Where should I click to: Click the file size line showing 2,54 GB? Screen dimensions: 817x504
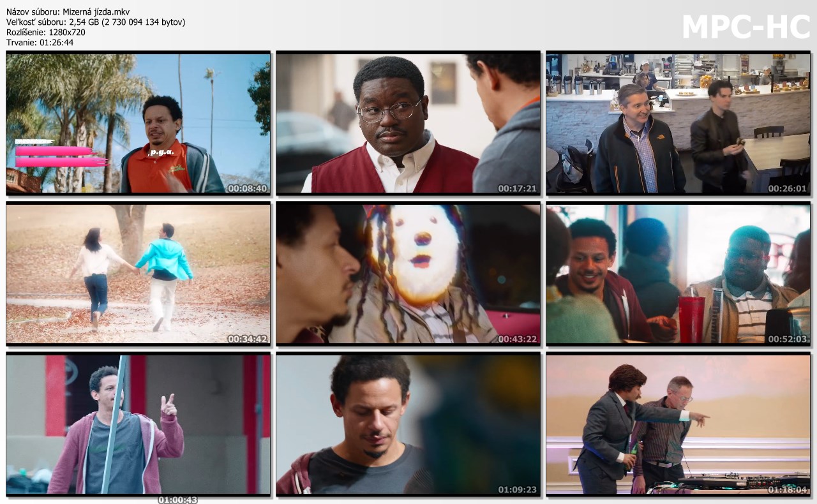tap(96, 22)
